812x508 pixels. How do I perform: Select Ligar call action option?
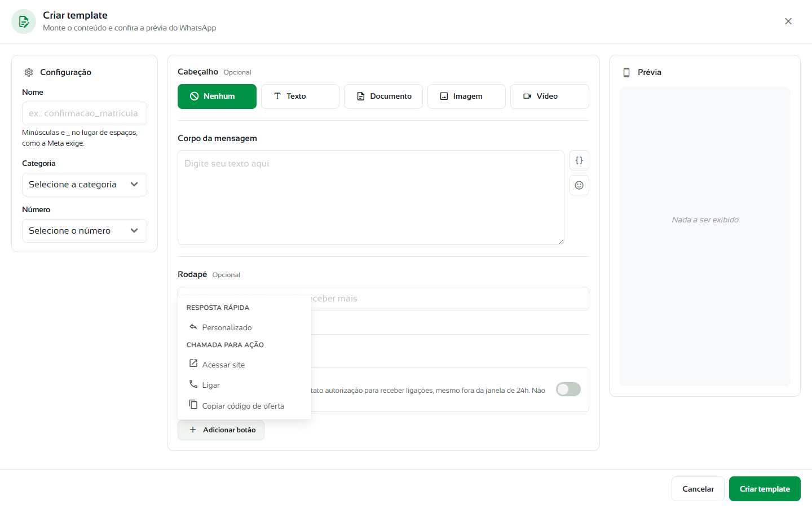[x=244, y=385]
